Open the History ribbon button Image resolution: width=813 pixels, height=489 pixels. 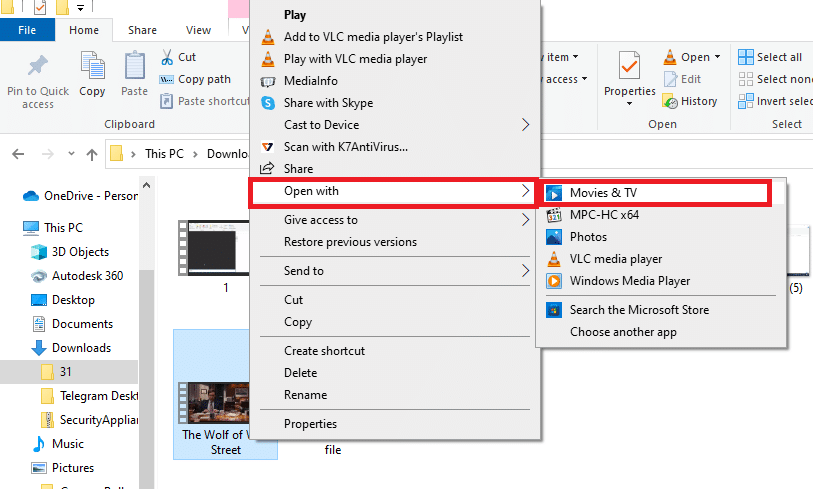[690, 101]
